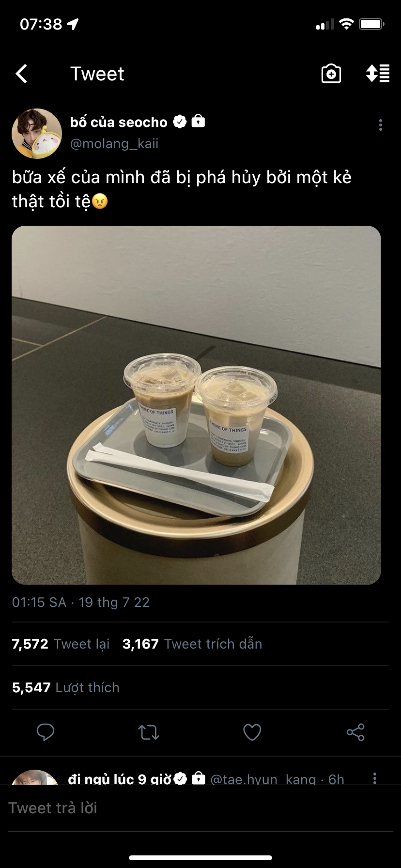Open the @tae.hyun_kang reply author
Viewport: 401px width, 868px height.
(244, 779)
